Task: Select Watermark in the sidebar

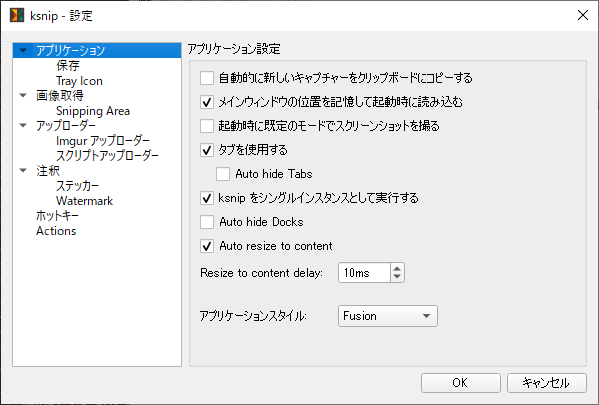Action: 84,201
